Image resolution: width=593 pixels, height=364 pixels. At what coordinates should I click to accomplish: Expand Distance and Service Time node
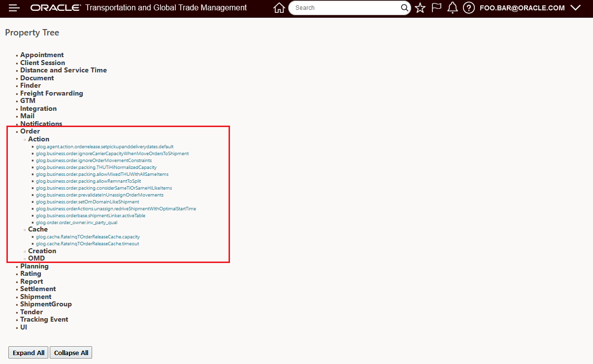pyautogui.click(x=64, y=70)
